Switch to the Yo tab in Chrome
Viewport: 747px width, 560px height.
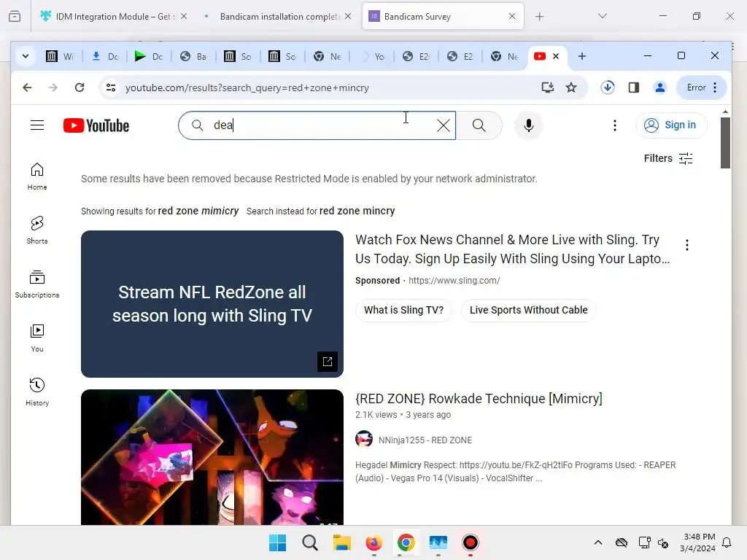(371, 56)
